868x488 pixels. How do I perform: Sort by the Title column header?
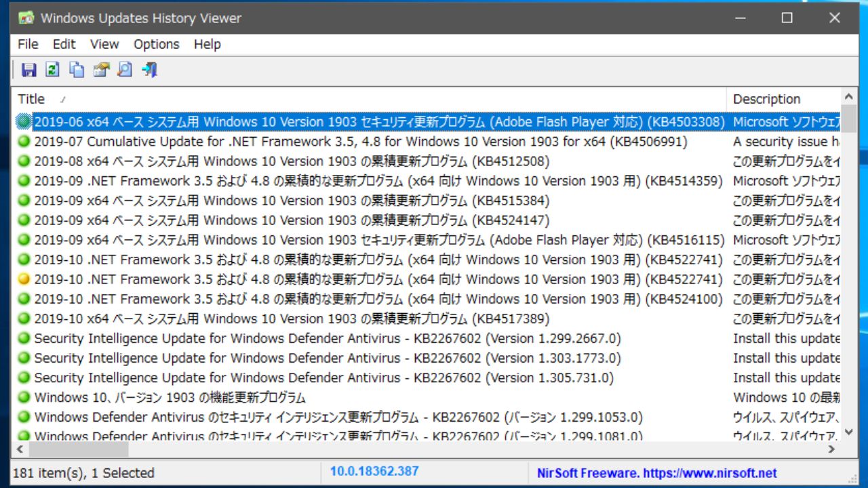click(x=369, y=99)
